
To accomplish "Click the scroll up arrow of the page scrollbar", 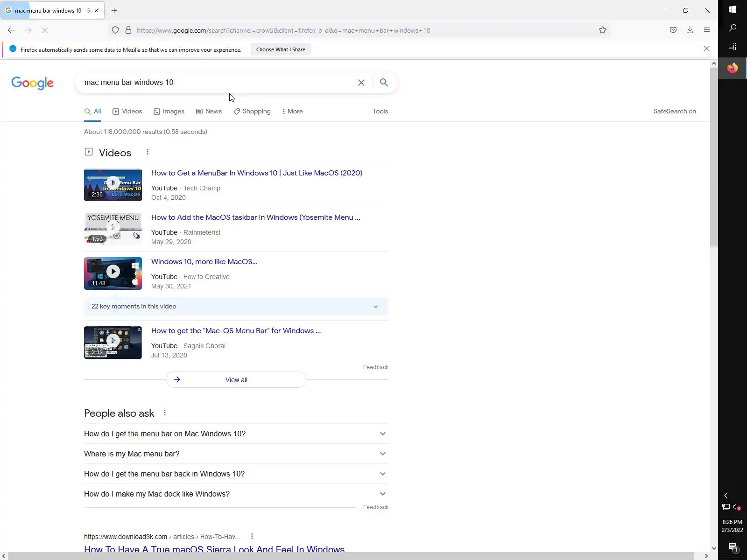I will pyautogui.click(x=714, y=63).
